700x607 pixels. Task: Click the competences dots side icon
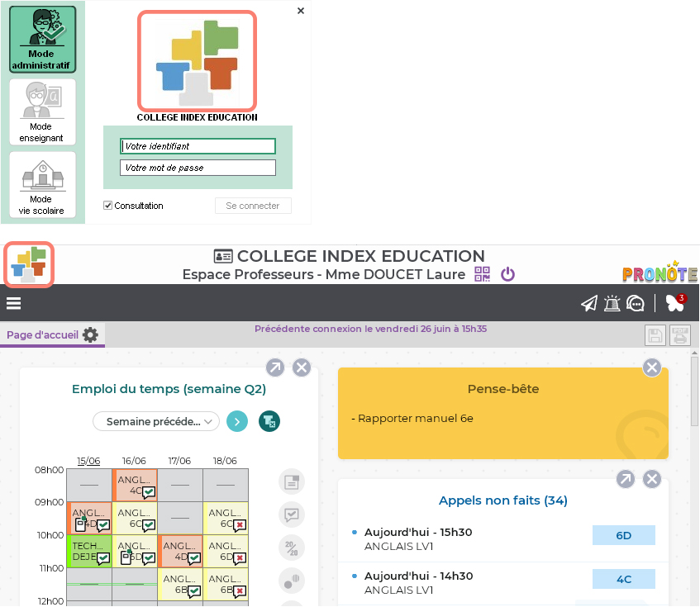292,581
